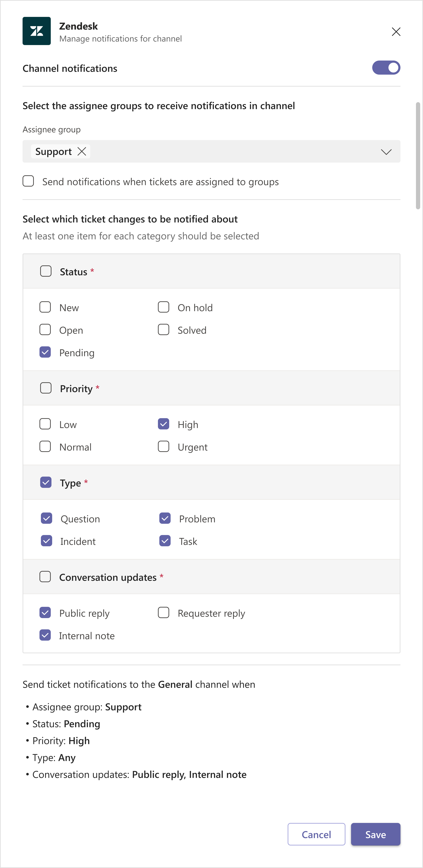Check the On hold status option
The height and width of the screenshot is (868, 423).
tap(164, 307)
